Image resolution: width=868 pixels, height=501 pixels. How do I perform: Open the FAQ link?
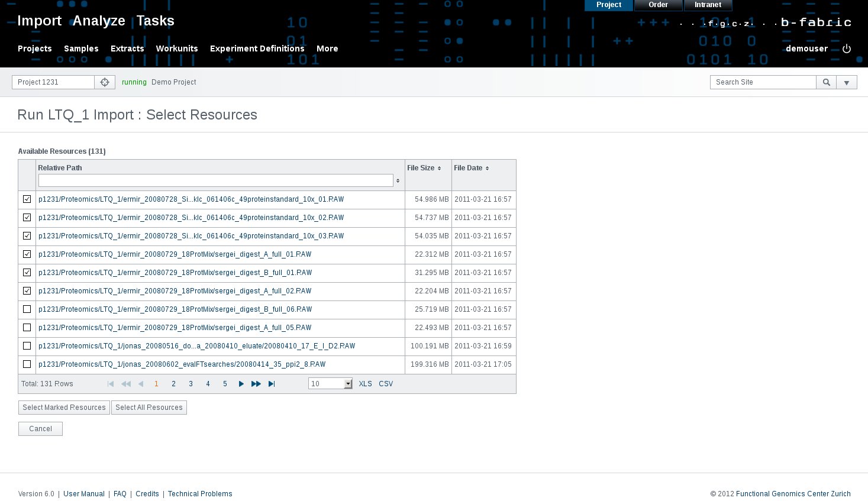(120, 494)
